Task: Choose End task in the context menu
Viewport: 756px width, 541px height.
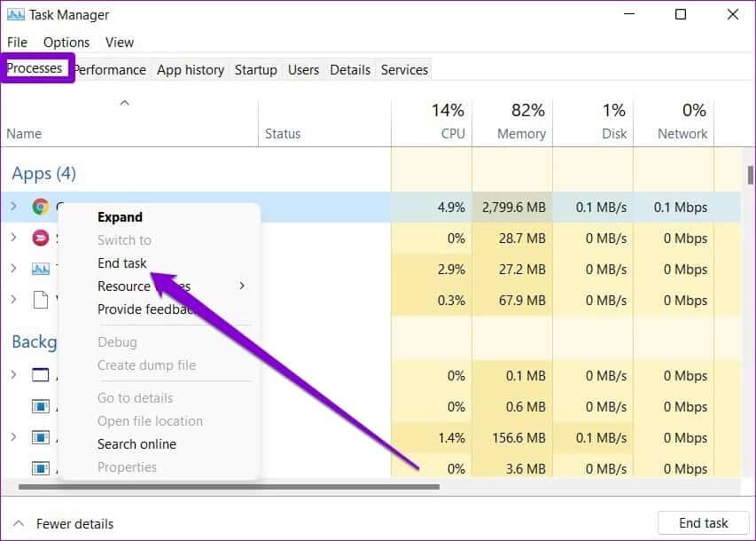Action: coord(122,263)
